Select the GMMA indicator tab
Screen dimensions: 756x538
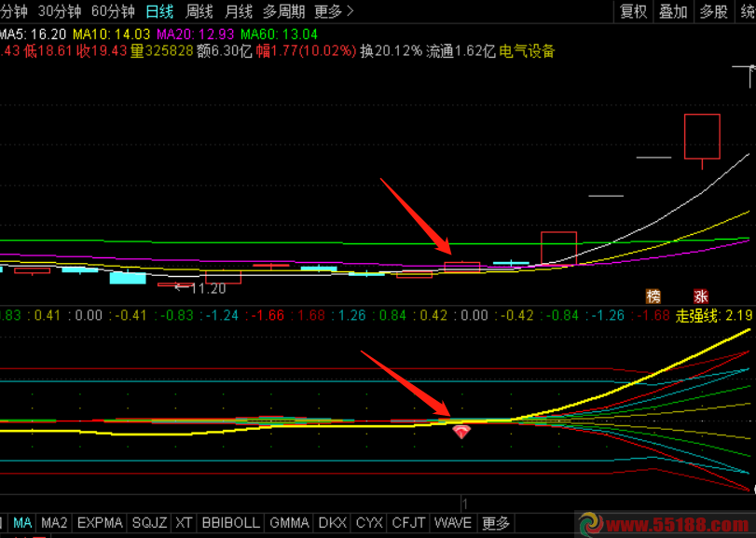click(x=289, y=523)
